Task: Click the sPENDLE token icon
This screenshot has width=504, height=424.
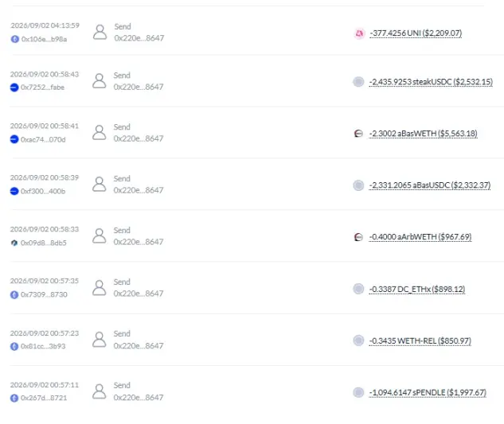Action: [x=358, y=392]
